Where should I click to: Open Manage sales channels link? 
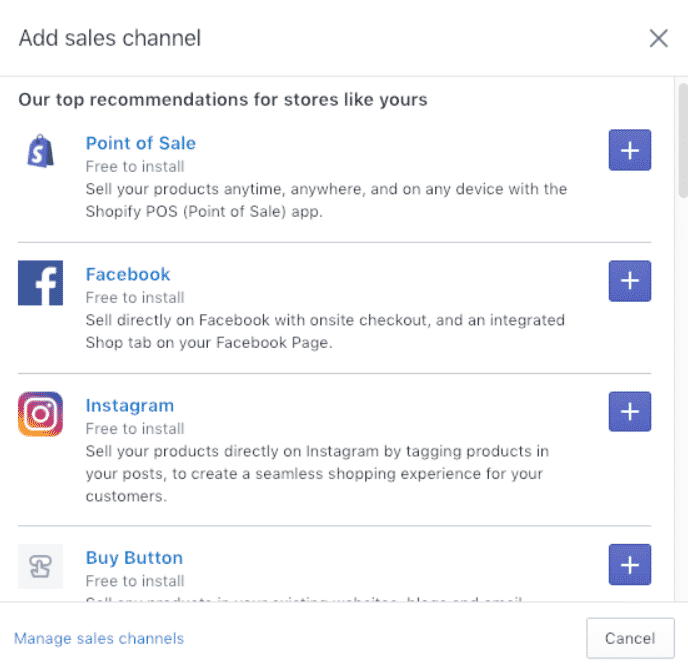[99, 638]
